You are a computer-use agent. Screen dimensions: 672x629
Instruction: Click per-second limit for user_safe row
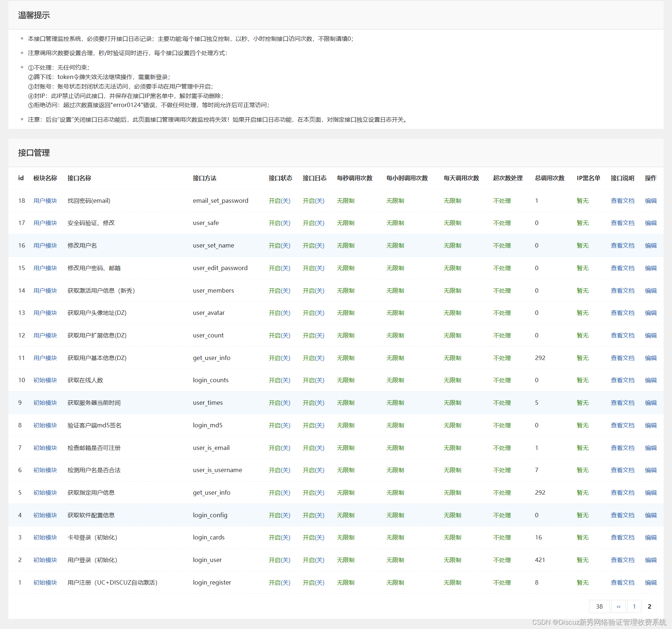click(x=345, y=223)
